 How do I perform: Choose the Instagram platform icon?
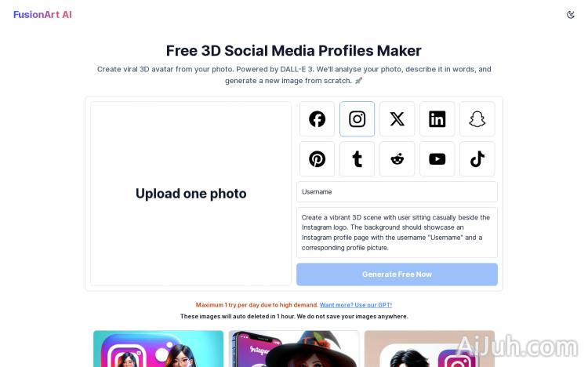coord(357,119)
